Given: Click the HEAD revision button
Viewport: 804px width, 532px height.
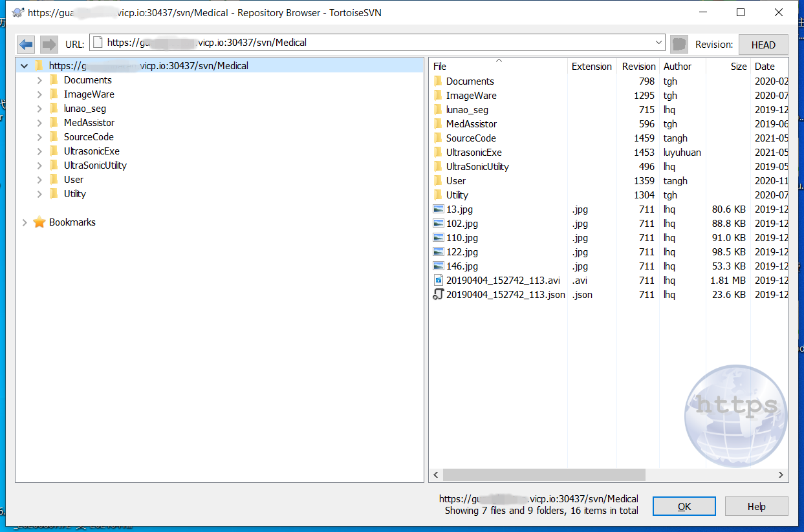Looking at the screenshot, I should tap(763, 45).
